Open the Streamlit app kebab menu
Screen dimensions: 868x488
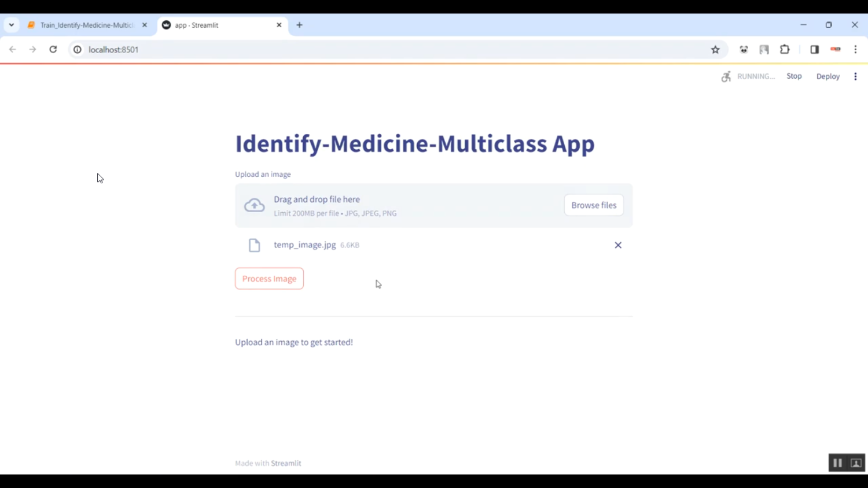pos(855,76)
